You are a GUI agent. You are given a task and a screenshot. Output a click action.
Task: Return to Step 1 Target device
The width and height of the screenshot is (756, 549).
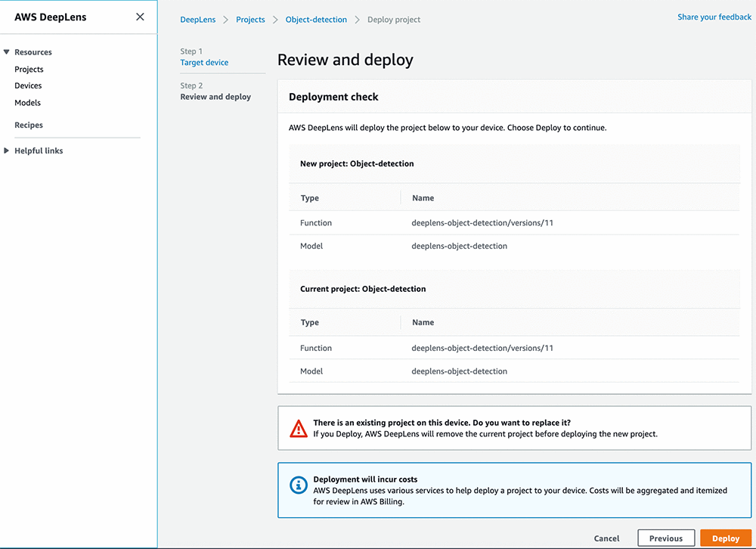204,62
